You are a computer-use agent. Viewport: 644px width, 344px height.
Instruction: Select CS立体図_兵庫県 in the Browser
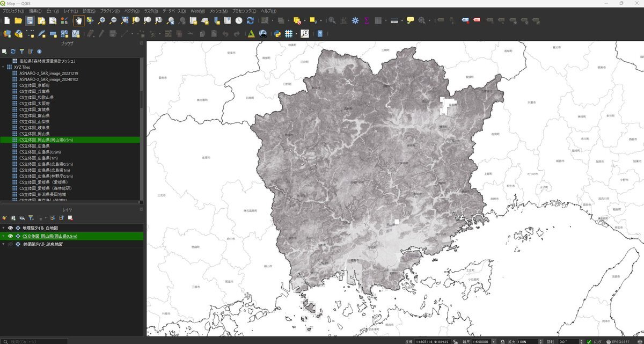point(34,91)
